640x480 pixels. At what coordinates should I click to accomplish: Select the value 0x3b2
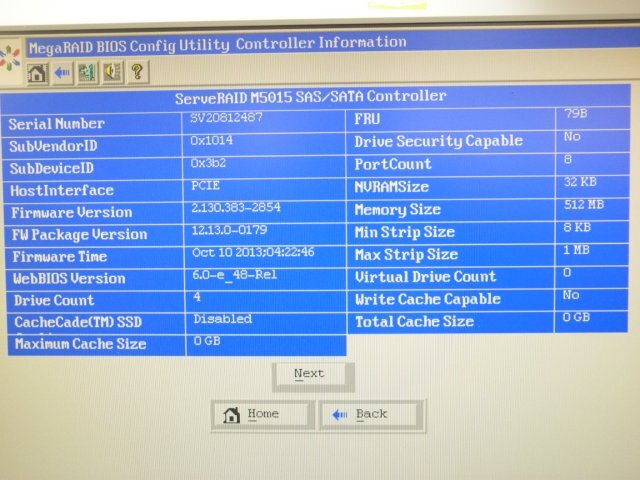coord(208,163)
